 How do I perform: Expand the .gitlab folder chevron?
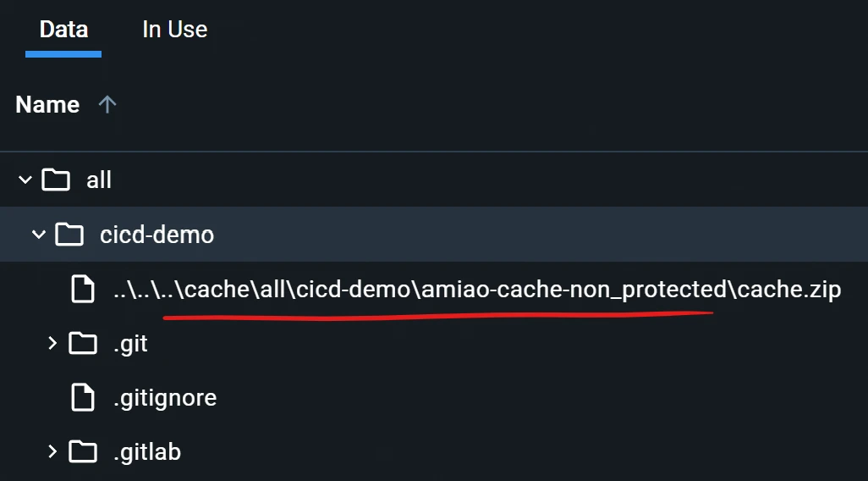(x=52, y=451)
